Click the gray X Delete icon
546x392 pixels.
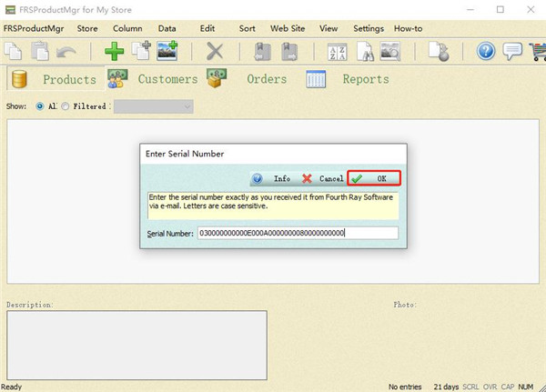tap(215, 52)
